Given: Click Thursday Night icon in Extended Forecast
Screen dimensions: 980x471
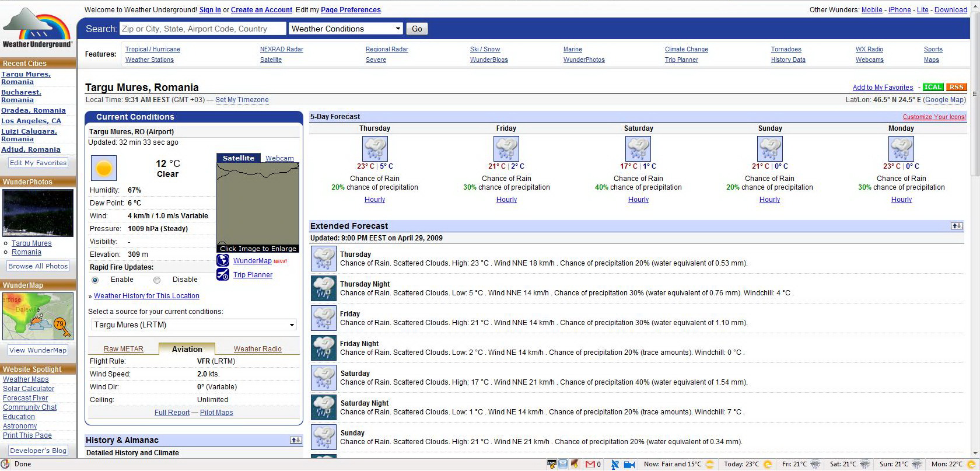Looking at the screenshot, I should coord(323,288).
